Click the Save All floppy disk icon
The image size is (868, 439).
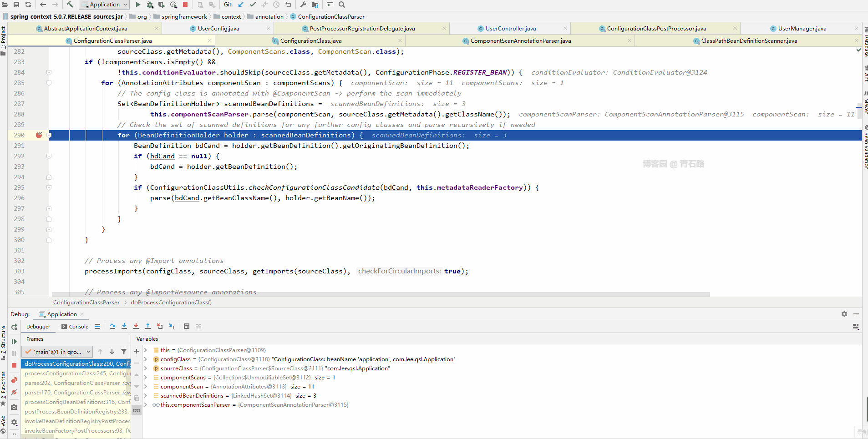coord(16,5)
